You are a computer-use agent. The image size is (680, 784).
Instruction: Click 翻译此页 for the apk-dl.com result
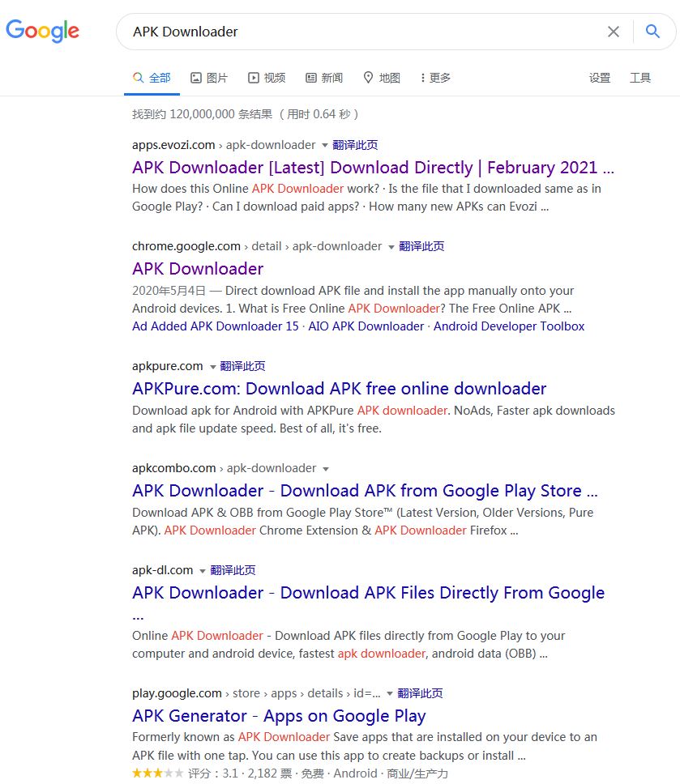[233, 570]
